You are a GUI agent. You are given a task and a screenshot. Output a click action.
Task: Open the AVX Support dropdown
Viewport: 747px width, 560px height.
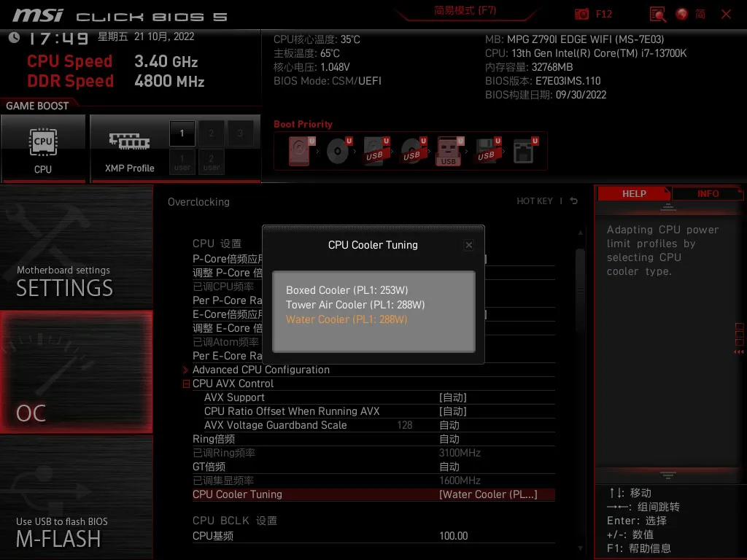[452, 397]
